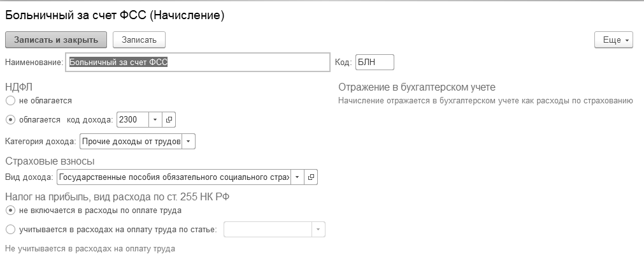Select the "облагается" НДФЛ option
This screenshot has height=259, width=644.
click(x=10, y=119)
